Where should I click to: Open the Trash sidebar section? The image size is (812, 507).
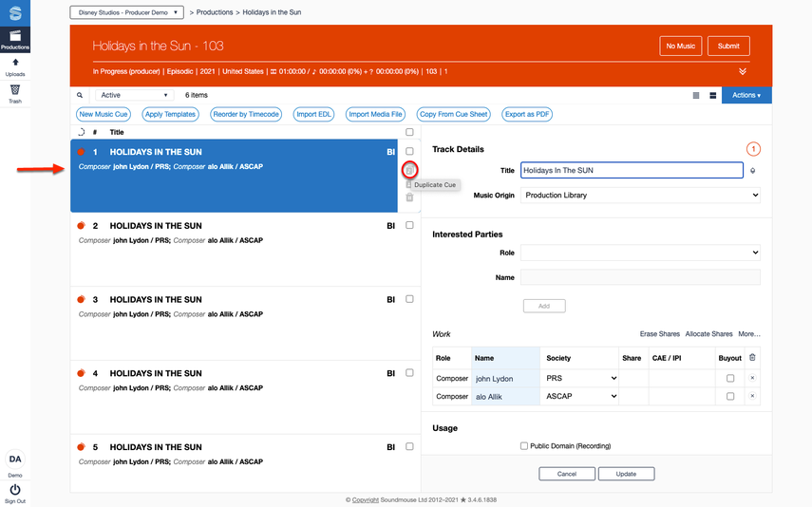coord(15,94)
